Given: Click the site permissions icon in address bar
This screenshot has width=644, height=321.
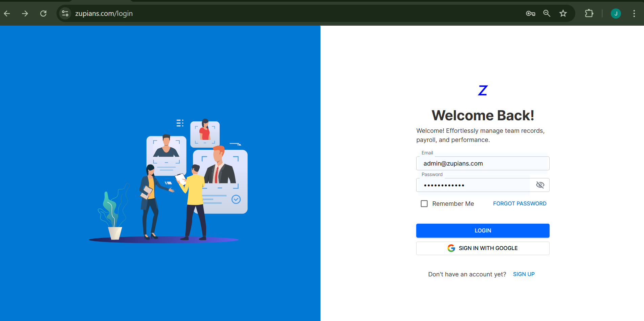Looking at the screenshot, I should (65, 13).
